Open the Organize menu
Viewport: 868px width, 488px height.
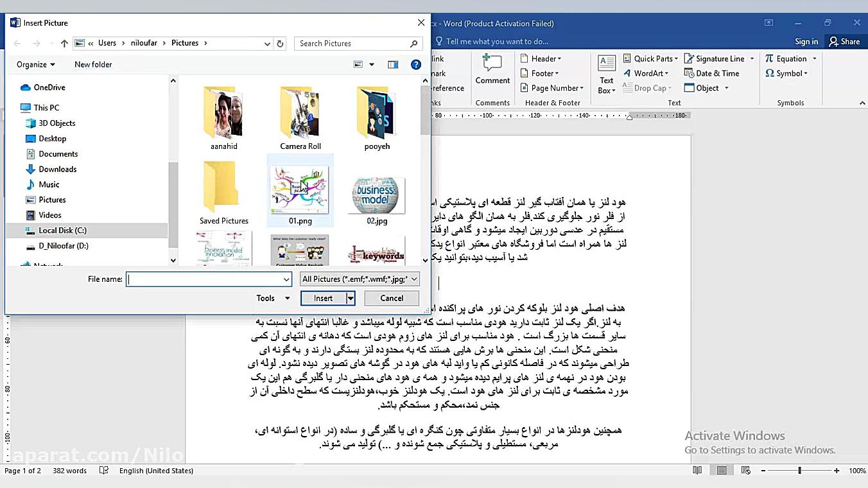pyautogui.click(x=35, y=64)
